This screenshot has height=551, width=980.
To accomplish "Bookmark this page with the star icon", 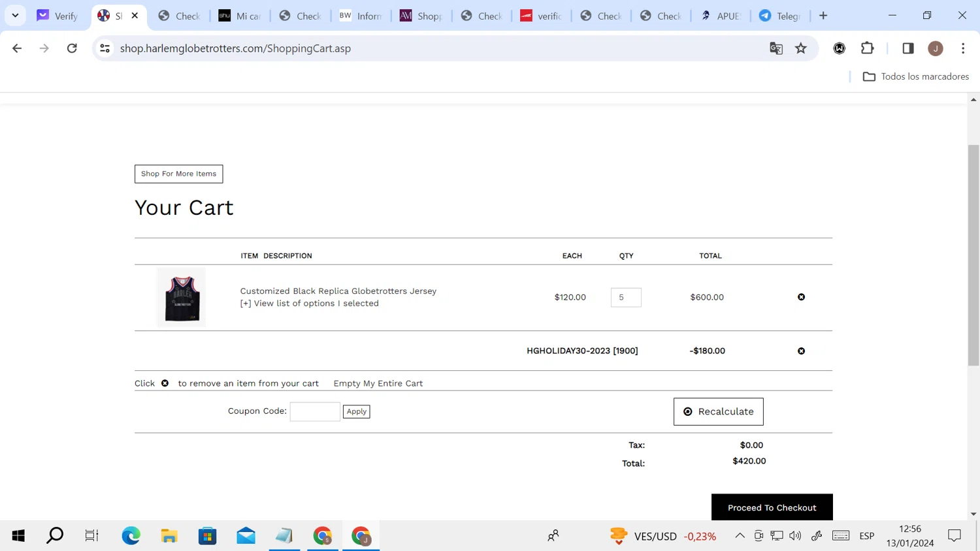I will point(801,48).
